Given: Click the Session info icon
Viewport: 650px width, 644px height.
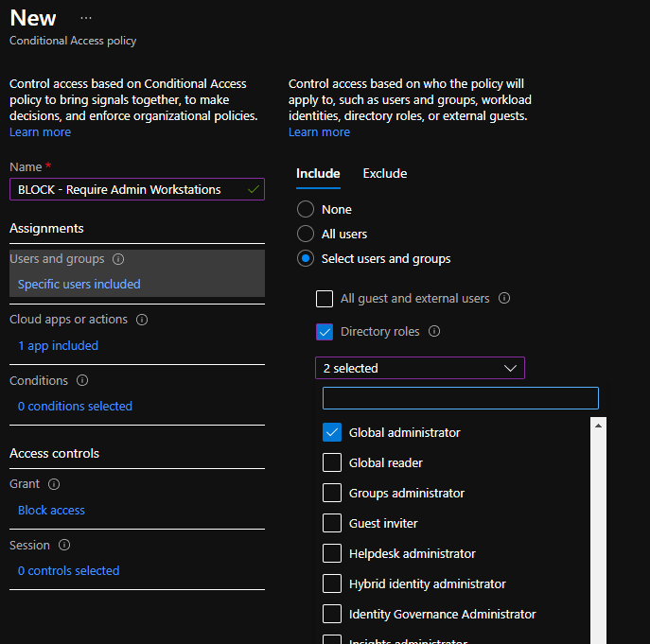Looking at the screenshot, I should coord(64,546).
